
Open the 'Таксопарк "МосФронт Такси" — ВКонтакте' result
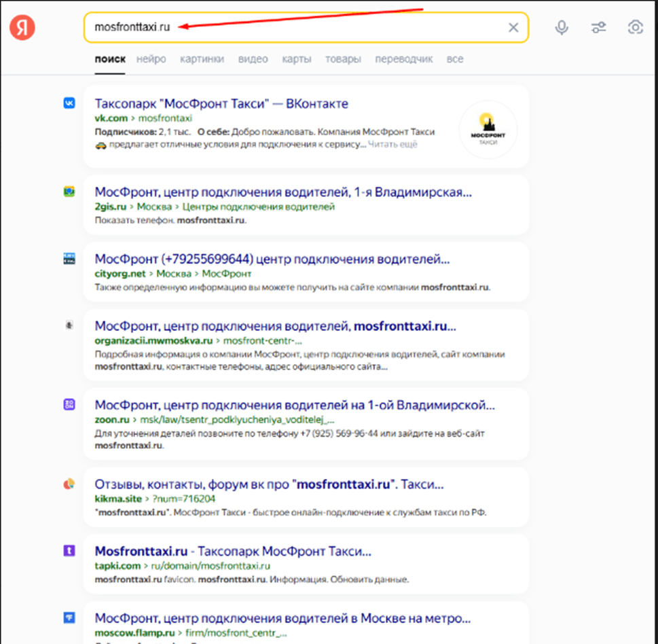[x=221, y=104]
